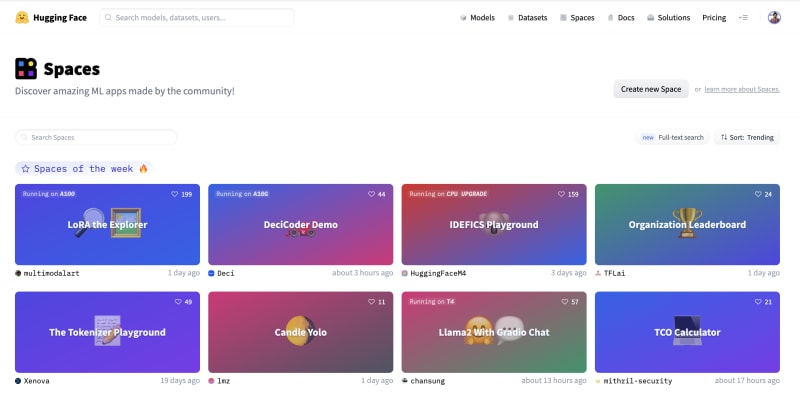Open The Tokenizer Playground space card
The image size is (800, 411).
point(107,332)
